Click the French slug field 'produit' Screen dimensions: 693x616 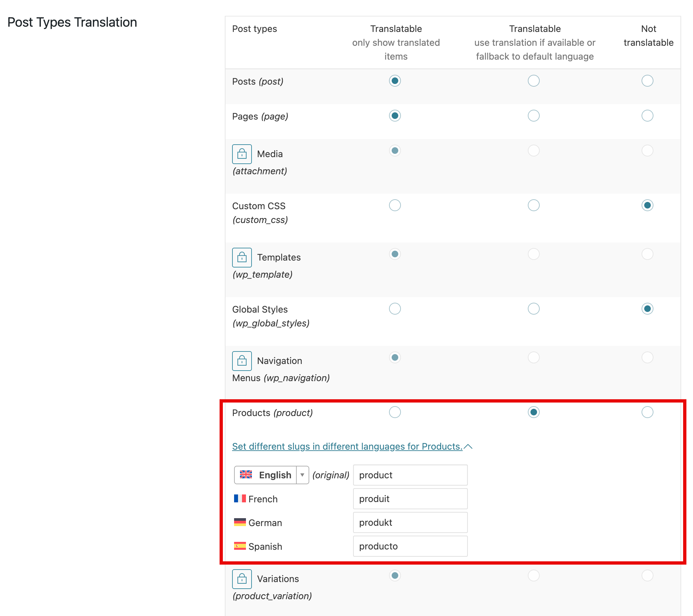(x=410, y=498)
